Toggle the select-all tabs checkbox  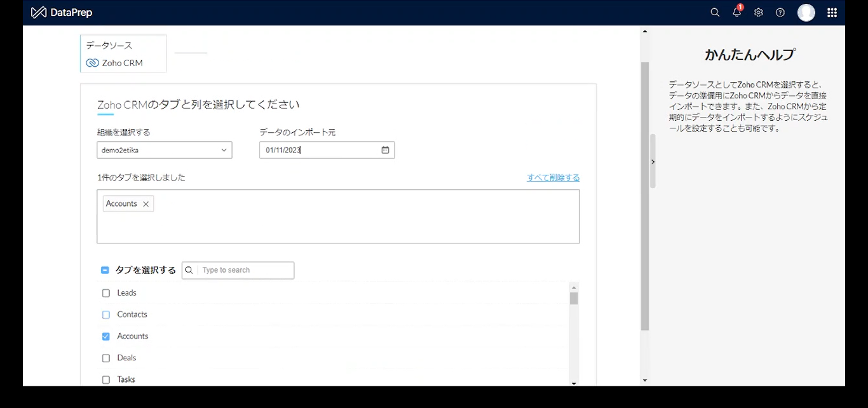click(105, 270)
